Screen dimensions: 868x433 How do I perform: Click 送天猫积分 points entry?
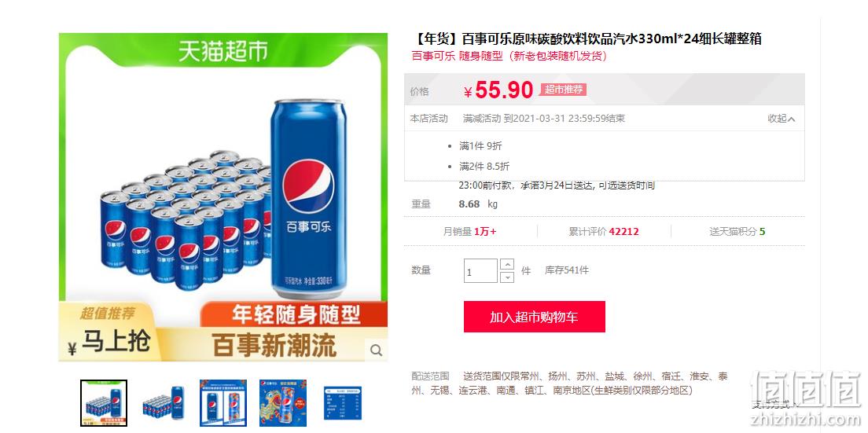(x=737, y=232)
